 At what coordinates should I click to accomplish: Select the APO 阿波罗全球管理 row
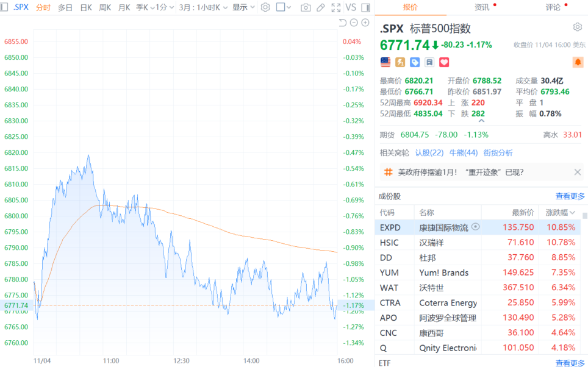(478, 318)
